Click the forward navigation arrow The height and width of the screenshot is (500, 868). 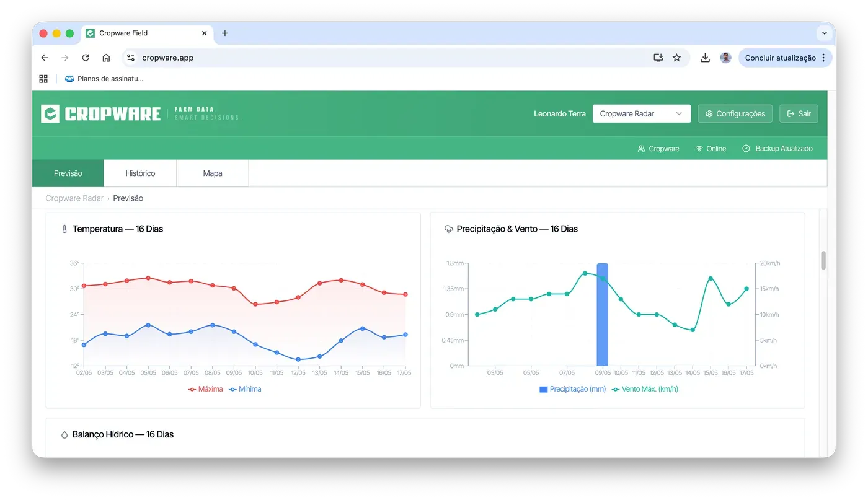click(65, 58)
